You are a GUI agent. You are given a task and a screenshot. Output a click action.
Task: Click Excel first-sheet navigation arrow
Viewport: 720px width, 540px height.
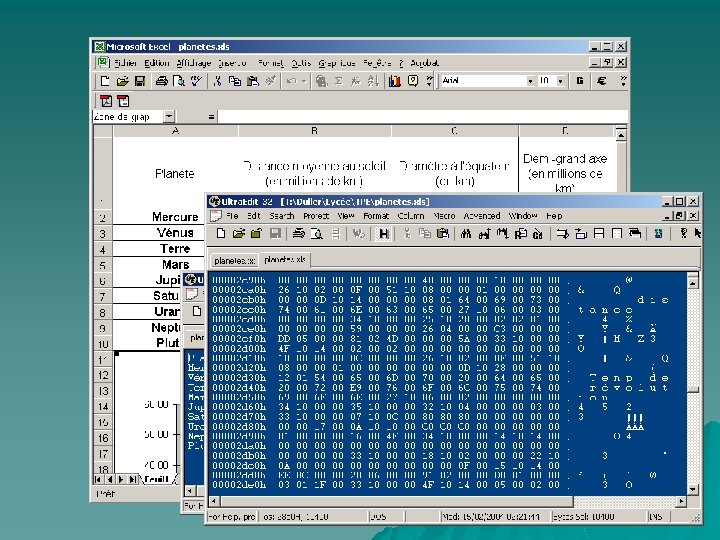tap(98, 479)
